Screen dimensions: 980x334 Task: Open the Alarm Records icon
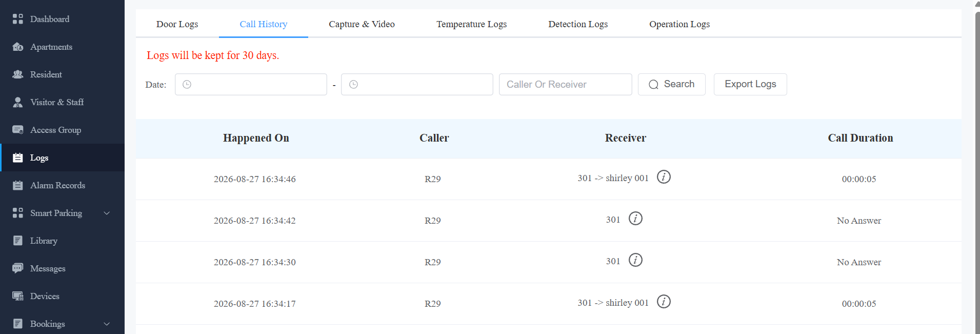point(18,185)
